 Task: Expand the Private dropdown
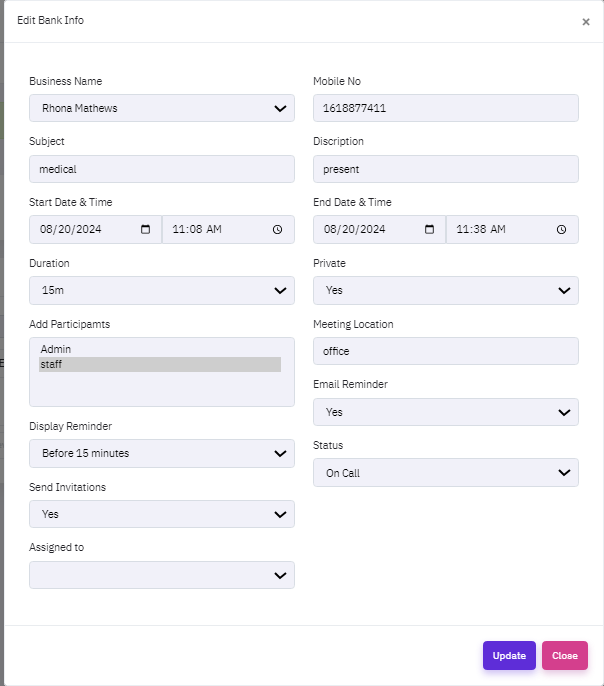(445, 290)
